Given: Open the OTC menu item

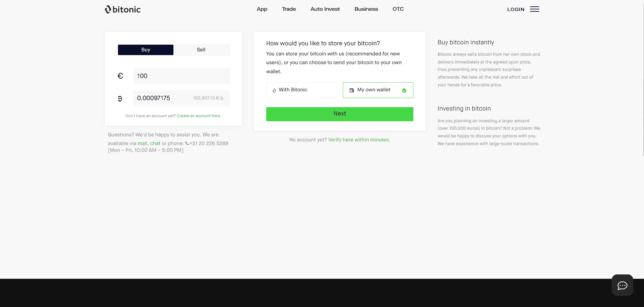Looking at the screenshot, I should tap(398, 9).
